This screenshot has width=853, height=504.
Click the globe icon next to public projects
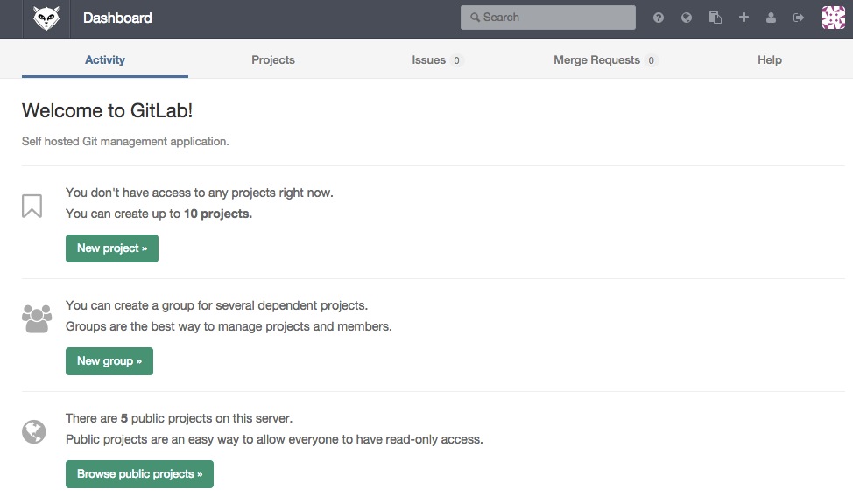34,431
